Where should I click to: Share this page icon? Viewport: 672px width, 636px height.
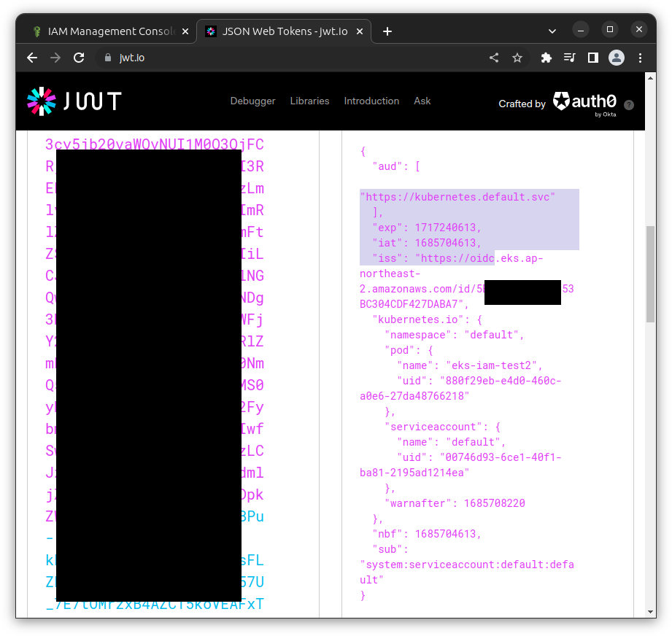tap(494, 58)
